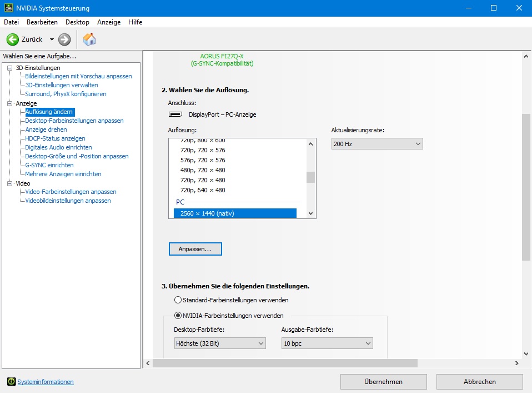Click the NVIDIA Systemsteuerung title bar icon

point(8,8)
